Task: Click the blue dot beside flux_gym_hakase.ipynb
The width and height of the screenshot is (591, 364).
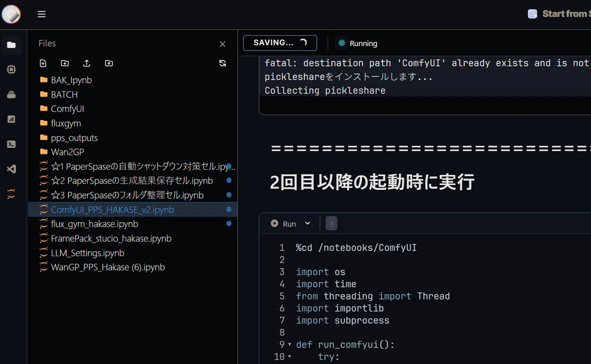Action: 229,224
